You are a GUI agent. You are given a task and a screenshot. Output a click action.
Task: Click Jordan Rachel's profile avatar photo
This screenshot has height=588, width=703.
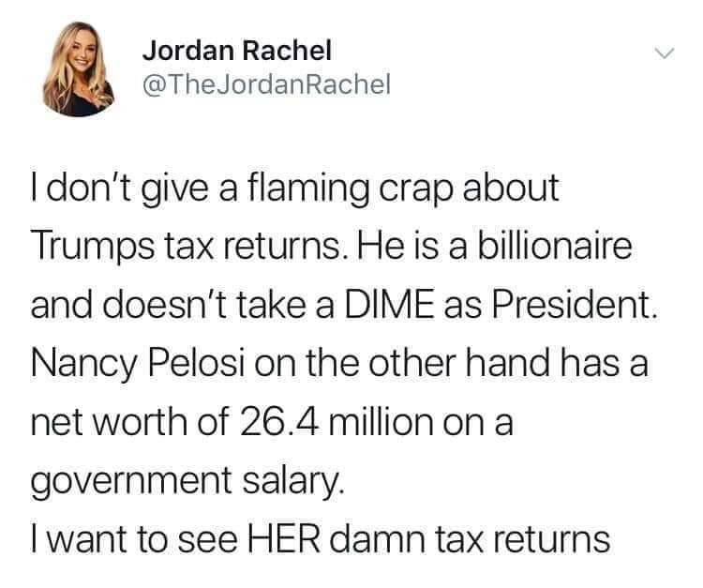click(x=79, y=69)
